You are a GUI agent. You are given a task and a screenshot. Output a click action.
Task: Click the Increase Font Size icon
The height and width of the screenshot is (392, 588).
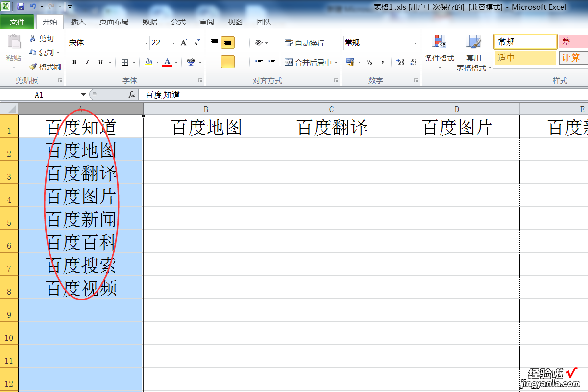click(184, 43)
